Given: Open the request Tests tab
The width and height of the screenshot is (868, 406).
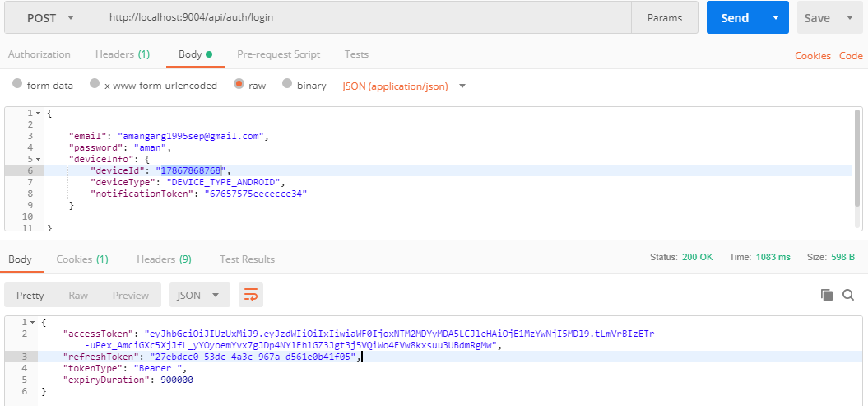Looking at the screenshot, I should point(356,54).
